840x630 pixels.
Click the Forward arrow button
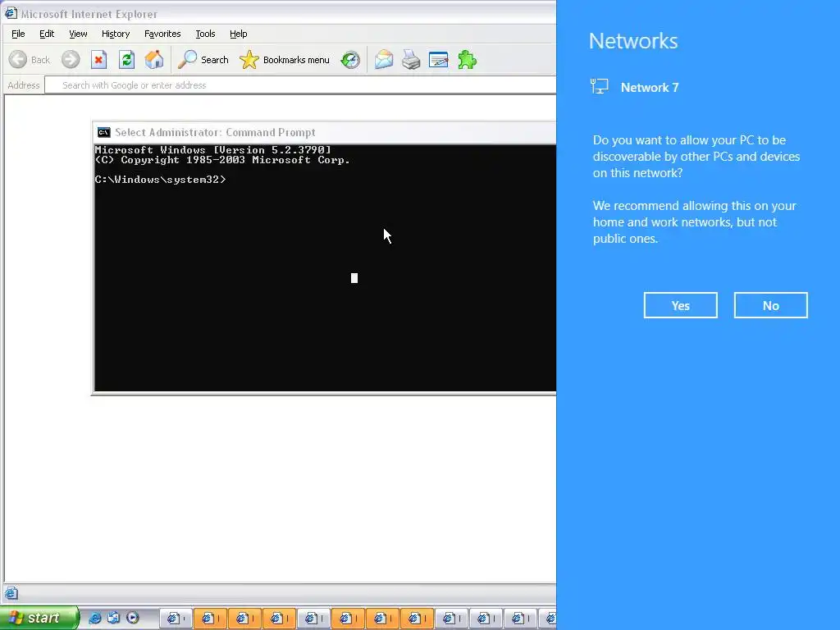pyautogui.click(x=71, y=60)
